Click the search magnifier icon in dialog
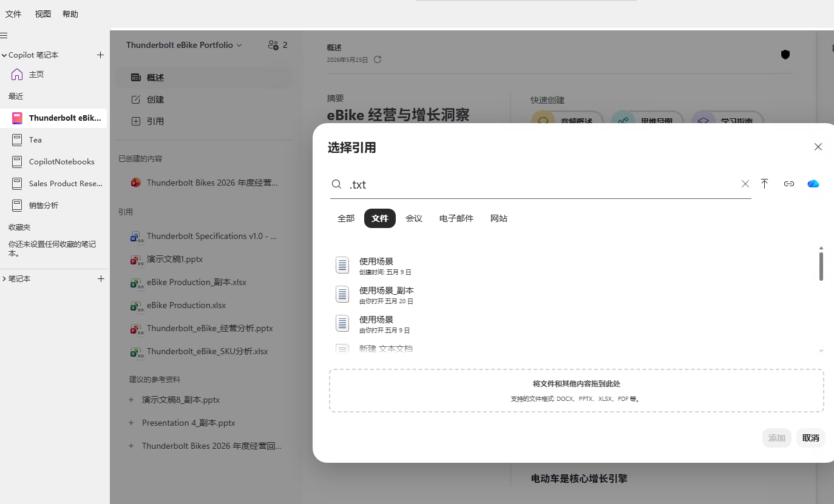Image resolution: width=834 pixels, height=504 pixels. (336, 184)
